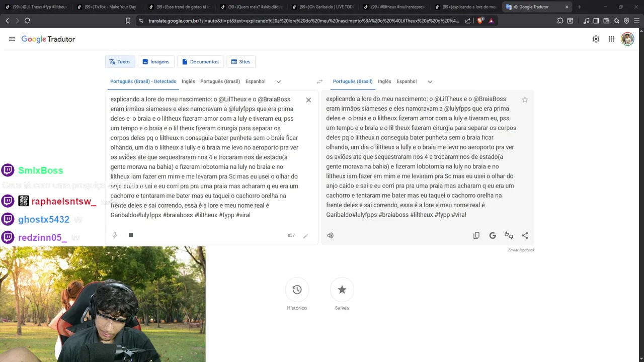Switch to Oh Garibaldo LIVE tab
The image size is (644, 362).
(323, 7)
